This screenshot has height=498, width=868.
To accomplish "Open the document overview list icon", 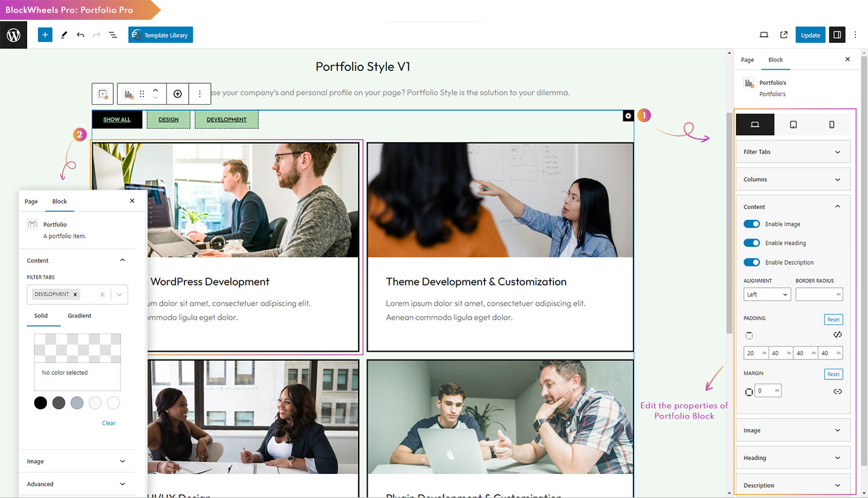I will [113, 35].
